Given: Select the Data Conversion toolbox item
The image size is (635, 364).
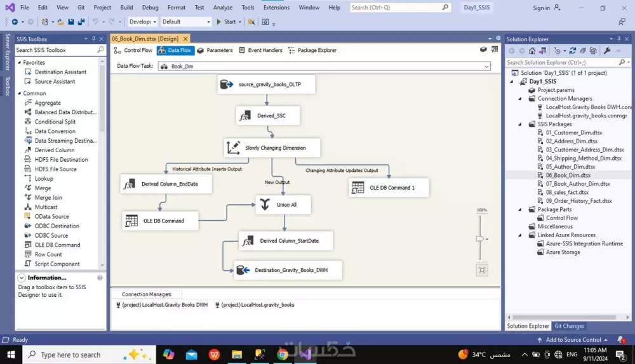Looking at the screenshot, I should point(55,131).
